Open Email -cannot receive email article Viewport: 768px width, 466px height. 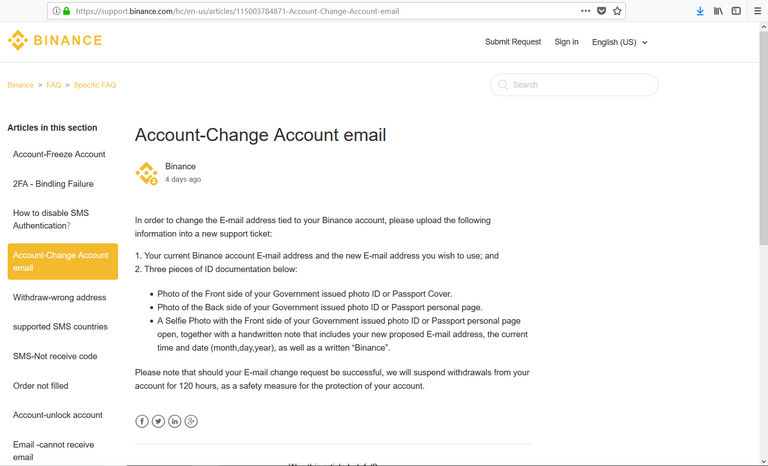pyautogui.click(x=53, y=451)
